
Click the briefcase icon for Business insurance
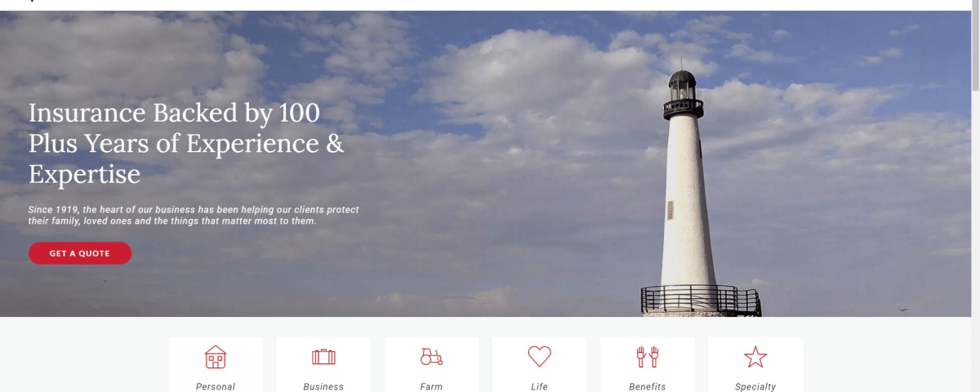click(x=323, y=357)
